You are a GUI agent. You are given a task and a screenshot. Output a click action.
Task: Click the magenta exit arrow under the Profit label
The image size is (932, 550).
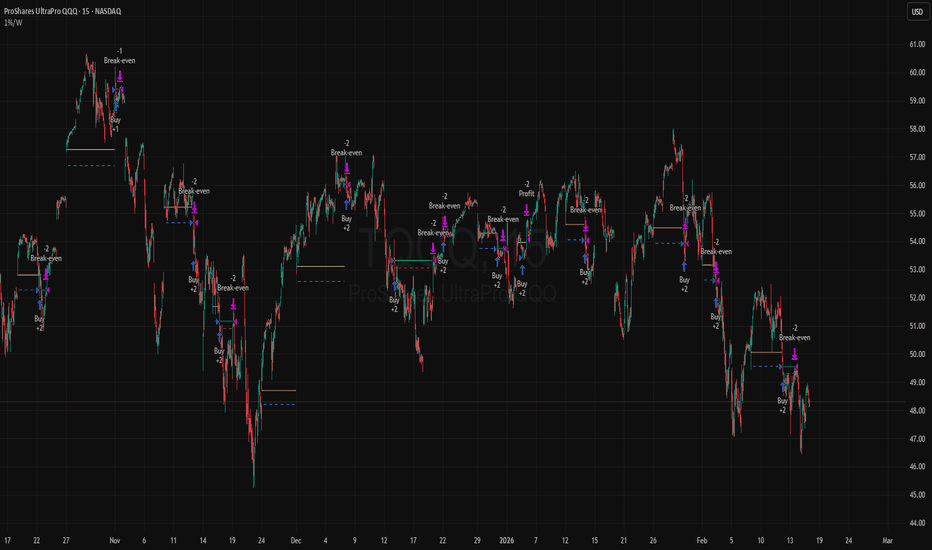(x=526, y=209)
